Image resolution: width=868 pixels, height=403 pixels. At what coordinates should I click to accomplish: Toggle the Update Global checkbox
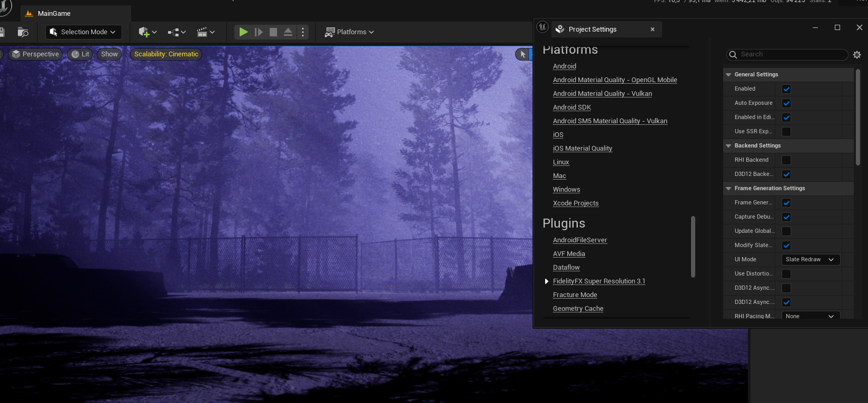786,231
